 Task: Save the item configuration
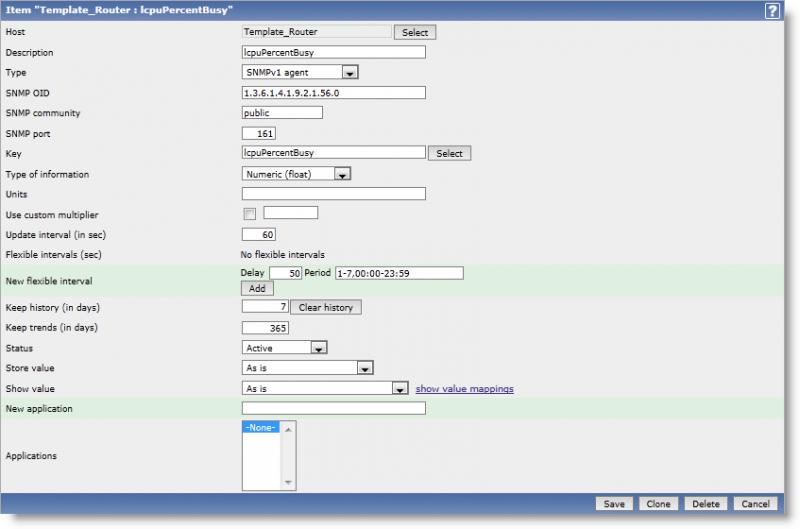pyautogui.click(x=614, y=503)
